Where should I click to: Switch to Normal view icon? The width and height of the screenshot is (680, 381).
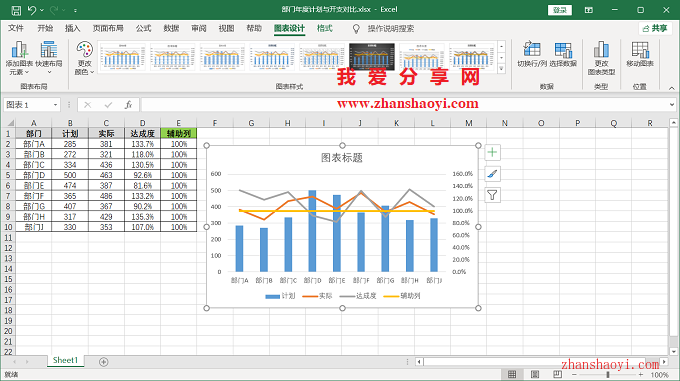pos(512,374)
